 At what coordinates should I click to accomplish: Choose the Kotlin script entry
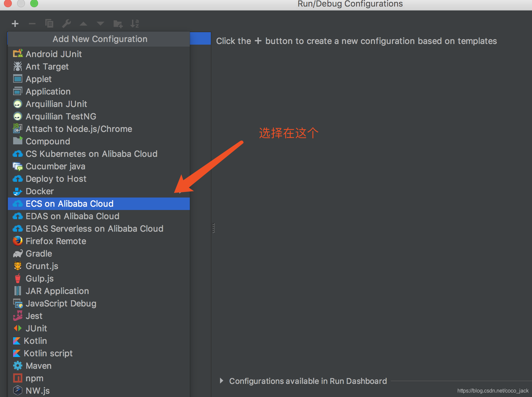point(99,353)
